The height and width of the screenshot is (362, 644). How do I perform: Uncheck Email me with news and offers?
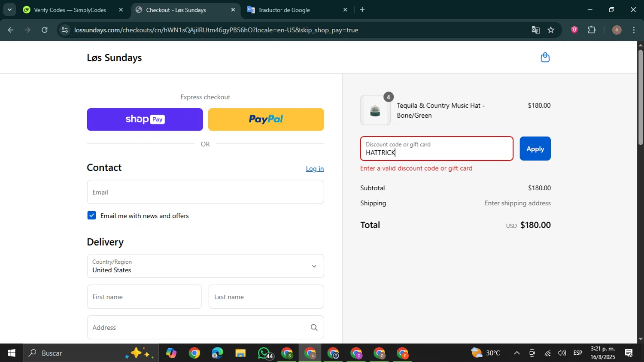pyautogui.click(x=91, y=216)
